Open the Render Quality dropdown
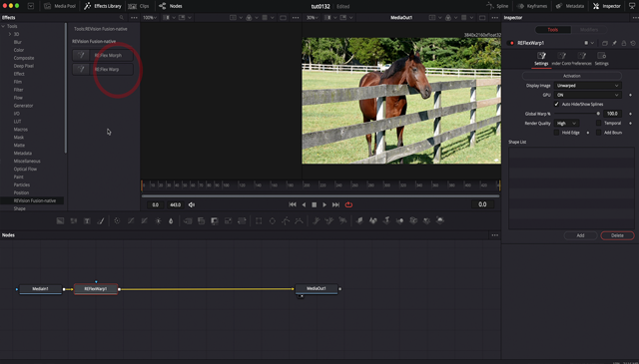639x364 pixels. coord(566,124)
